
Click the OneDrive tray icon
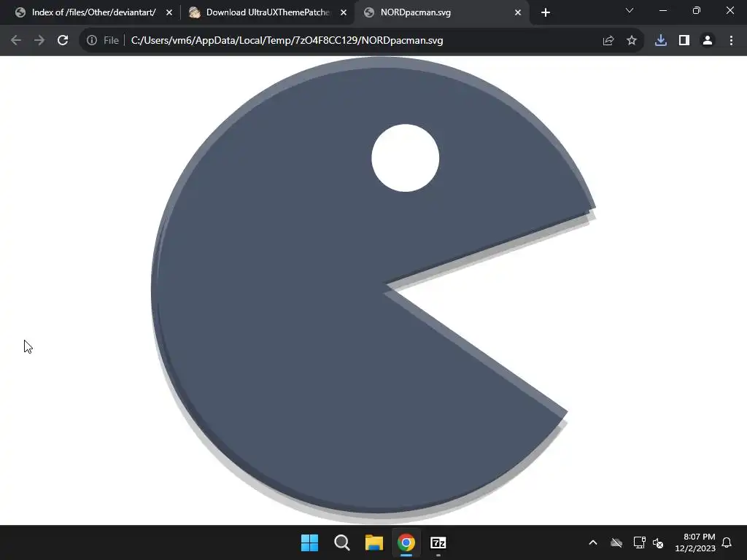616,542
